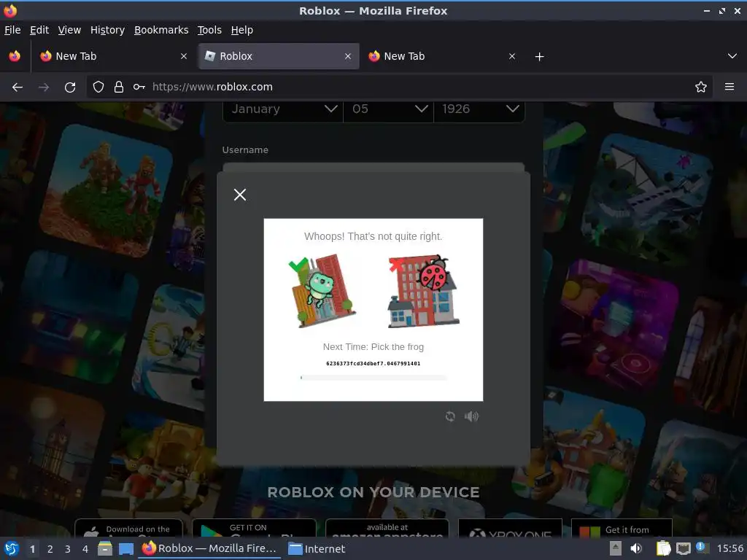Open the Get it from Microsoft badge
The image size is (747, 560).
coord(622,528)
